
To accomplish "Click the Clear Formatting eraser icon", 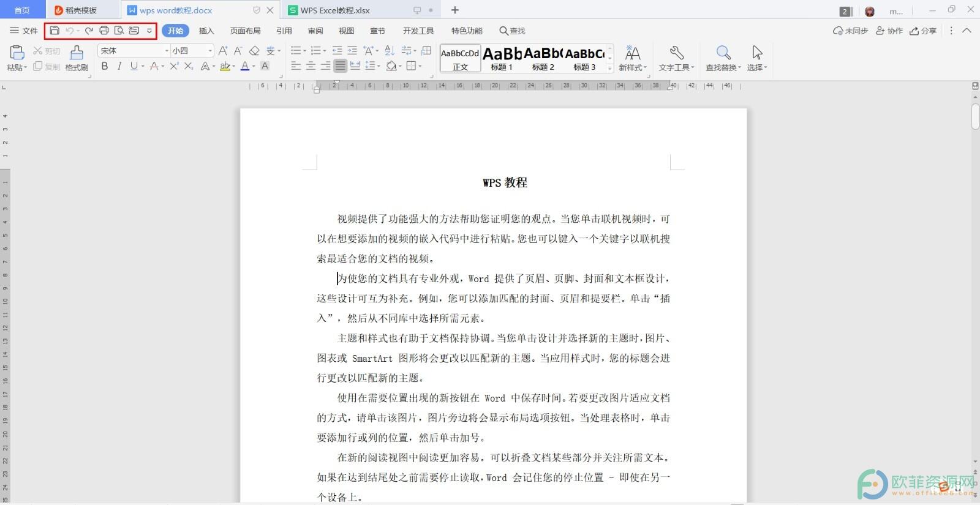I will [x=254, y=51].
